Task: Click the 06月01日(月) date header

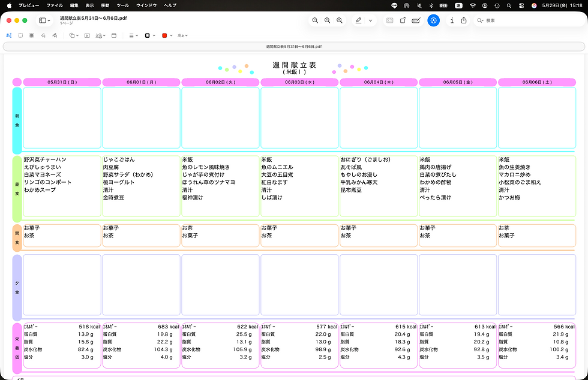Action: click(x=142, y=82)
